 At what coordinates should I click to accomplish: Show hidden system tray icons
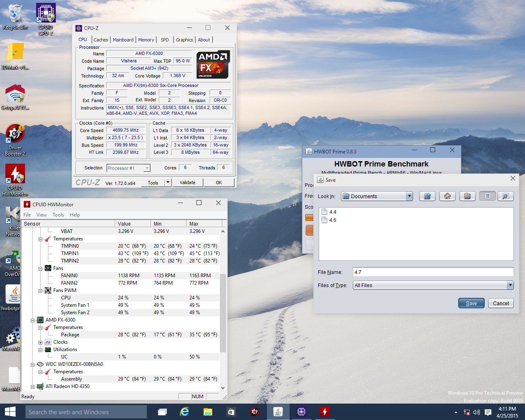(456, 412)
